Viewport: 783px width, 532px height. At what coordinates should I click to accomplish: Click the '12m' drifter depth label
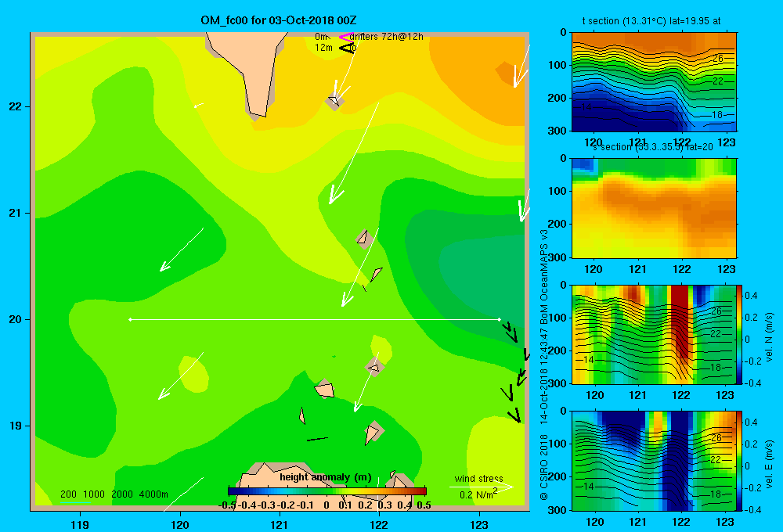click(x=323, y=48)
